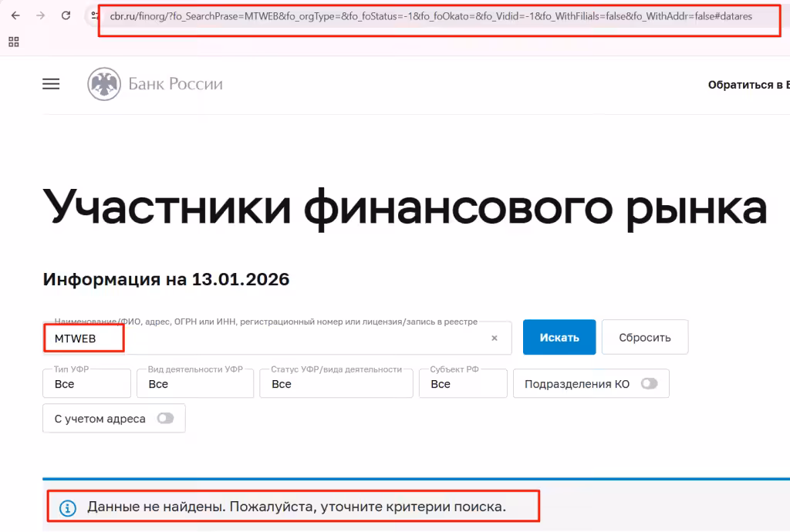Expand the Вид деятельности УФР dropdown
The height and width of the screenshot is (532, 790).
195,383
